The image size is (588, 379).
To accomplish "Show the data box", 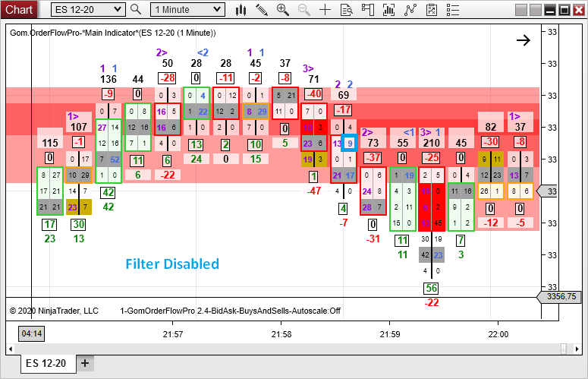I will pyautogui.click(x=347, y=10).
